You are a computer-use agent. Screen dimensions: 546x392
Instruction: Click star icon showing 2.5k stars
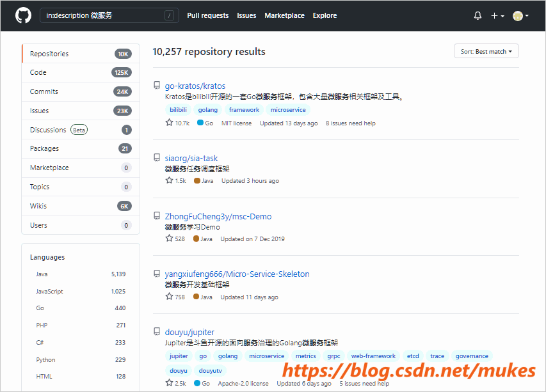pyautogui.click(x=169, y=382)
